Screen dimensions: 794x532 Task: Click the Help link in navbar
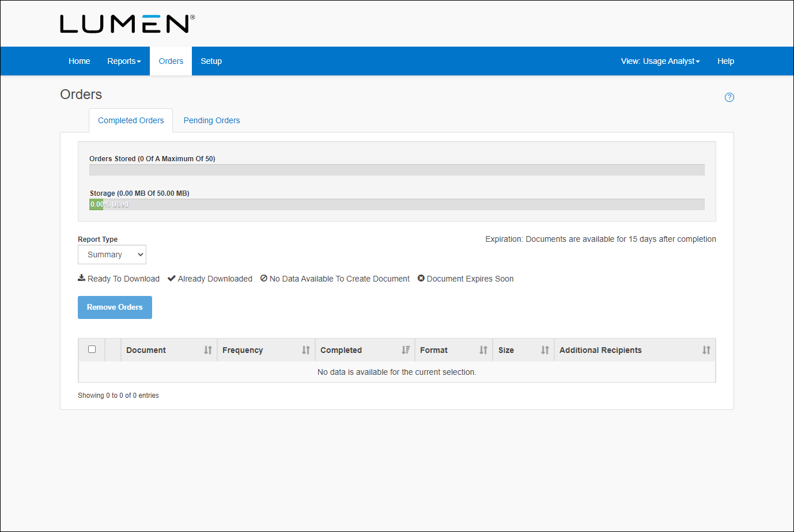(x=725, y=61)
